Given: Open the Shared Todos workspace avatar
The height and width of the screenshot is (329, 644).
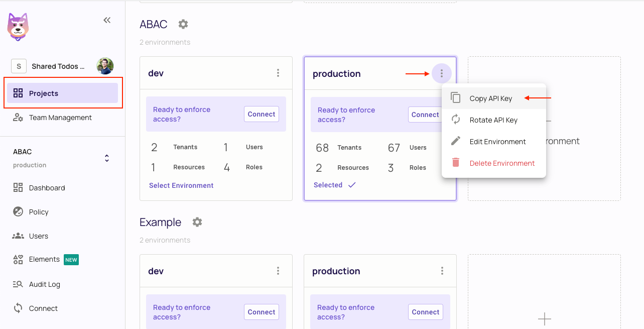Looking at the screenshot, I should [105, 66].
